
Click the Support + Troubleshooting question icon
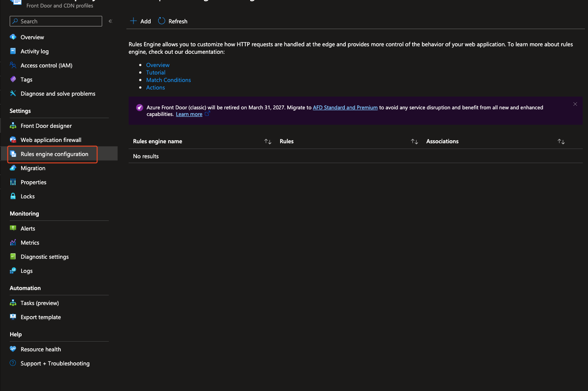13,363
